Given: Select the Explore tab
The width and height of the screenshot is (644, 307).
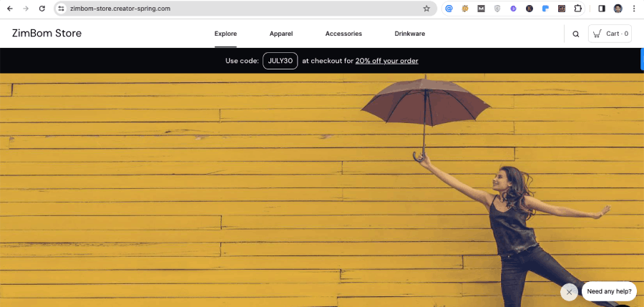Looking at the screenshot, I should 225,34.
